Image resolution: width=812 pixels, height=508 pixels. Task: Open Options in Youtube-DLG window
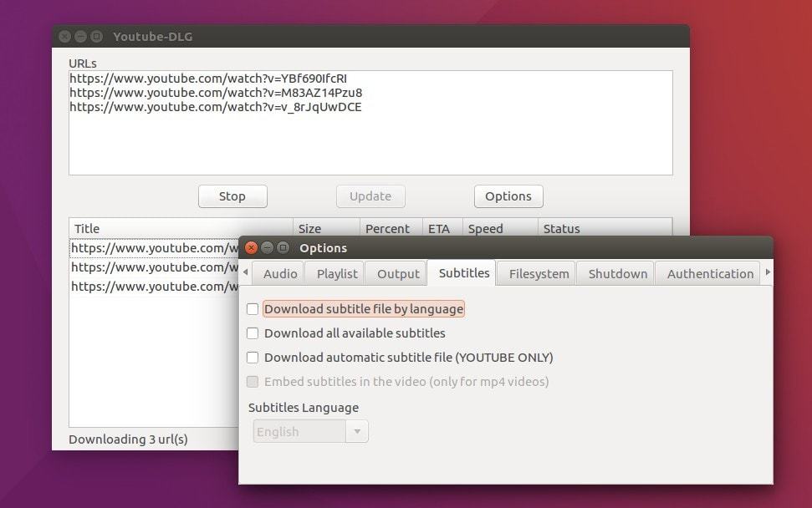click(508, 196)
